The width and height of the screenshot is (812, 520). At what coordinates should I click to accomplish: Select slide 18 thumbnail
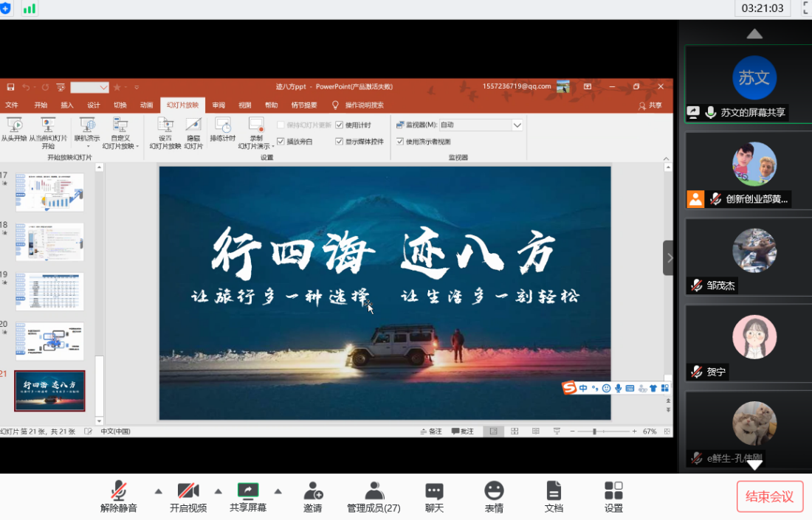tap(49, 242)
